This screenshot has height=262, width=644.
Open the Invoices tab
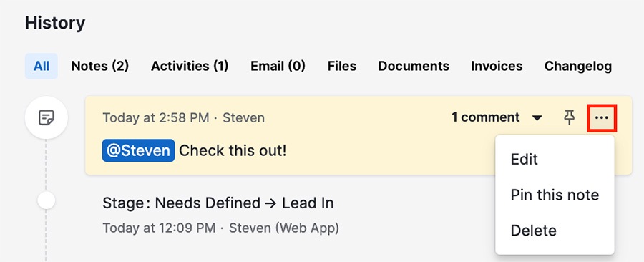click(497, 66)
